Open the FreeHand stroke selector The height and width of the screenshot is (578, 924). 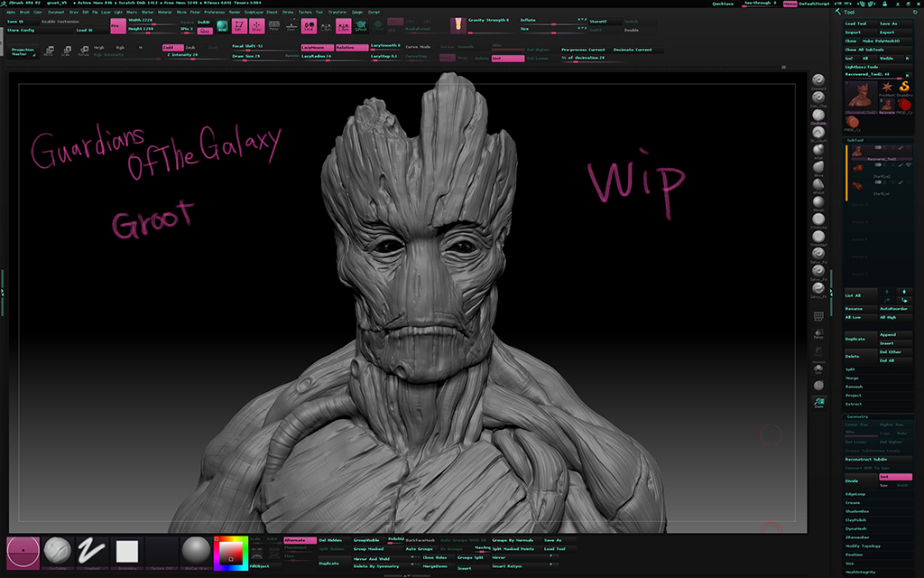coord(92,553)
